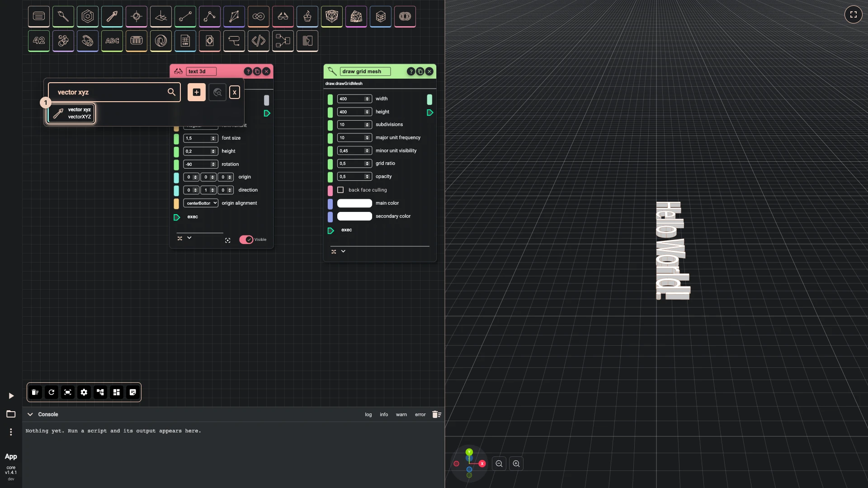Open the main color swatch
Image resolution: width=868 pixels, height=488 pixels.
tap(354, 203)
